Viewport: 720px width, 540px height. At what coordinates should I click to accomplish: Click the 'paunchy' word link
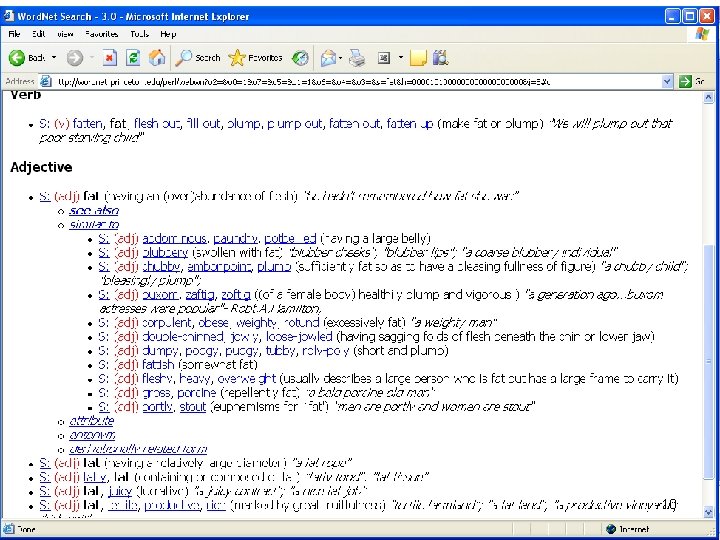coord(235,238)
